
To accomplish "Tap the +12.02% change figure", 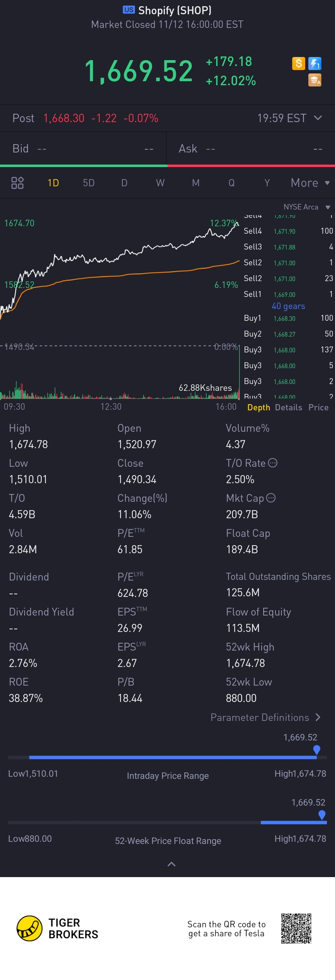I will pyautogui.click(x=231, y=81).
